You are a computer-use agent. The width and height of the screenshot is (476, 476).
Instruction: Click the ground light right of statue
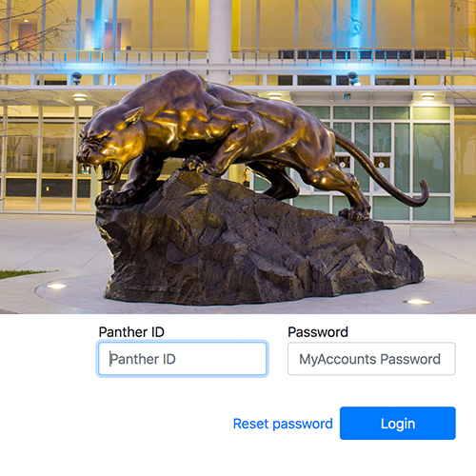pos(418,302)
